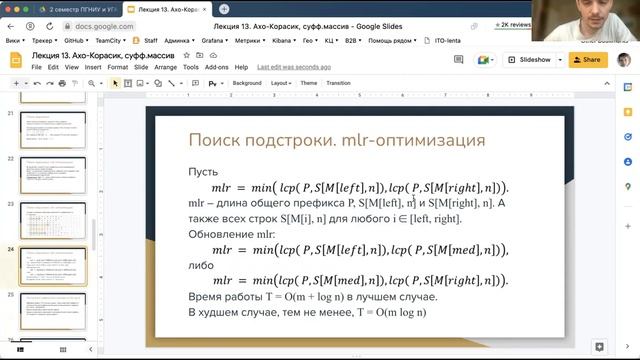
Task: Click the undo arrow
Action: click(37, 83)
